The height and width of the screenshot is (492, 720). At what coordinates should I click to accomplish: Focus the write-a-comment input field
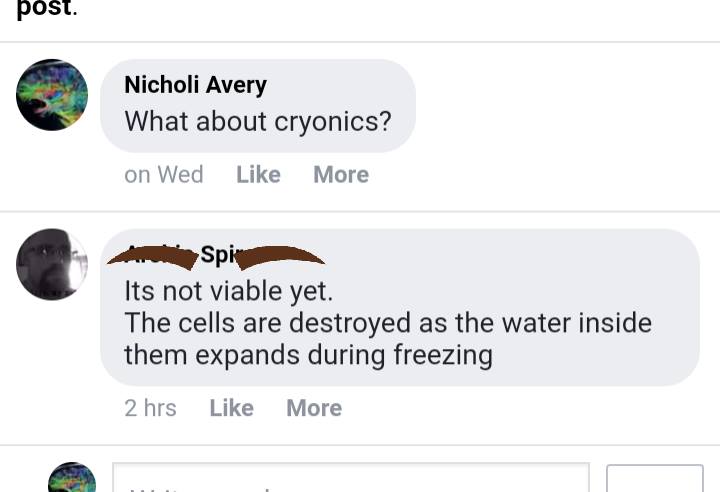tap(350, 480)
